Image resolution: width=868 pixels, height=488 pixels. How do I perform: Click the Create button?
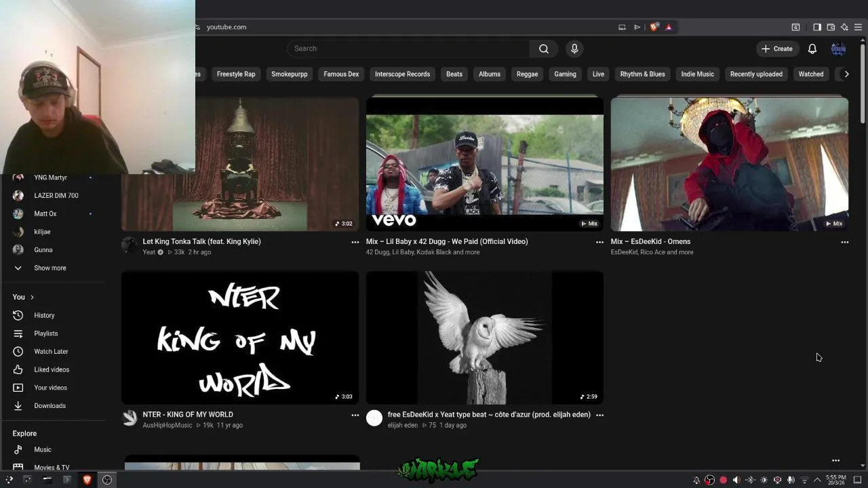[777, 49]
